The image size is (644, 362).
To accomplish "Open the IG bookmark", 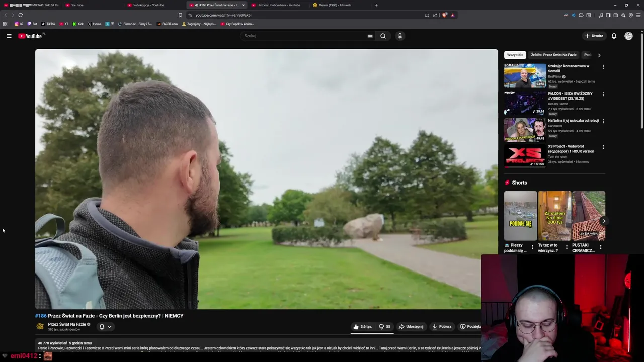I will pos(19,24).
